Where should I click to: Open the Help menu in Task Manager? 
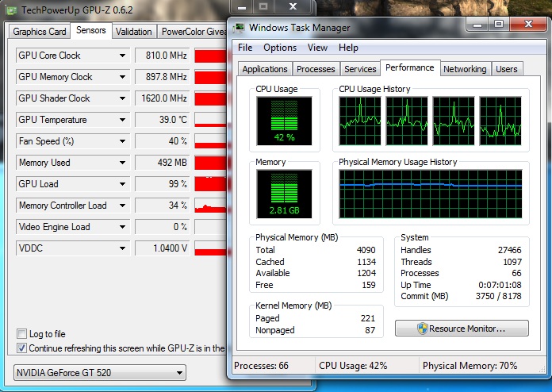click(x=348, y=48)
